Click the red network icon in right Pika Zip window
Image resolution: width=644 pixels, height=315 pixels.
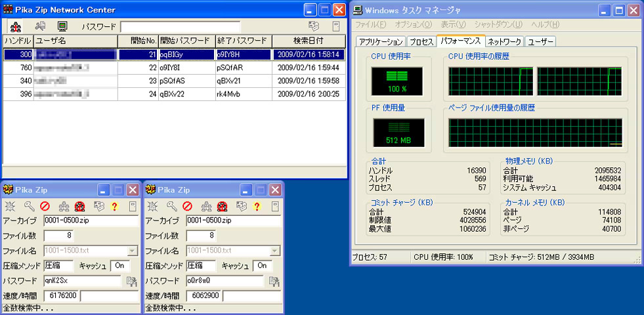coord(222,207)
